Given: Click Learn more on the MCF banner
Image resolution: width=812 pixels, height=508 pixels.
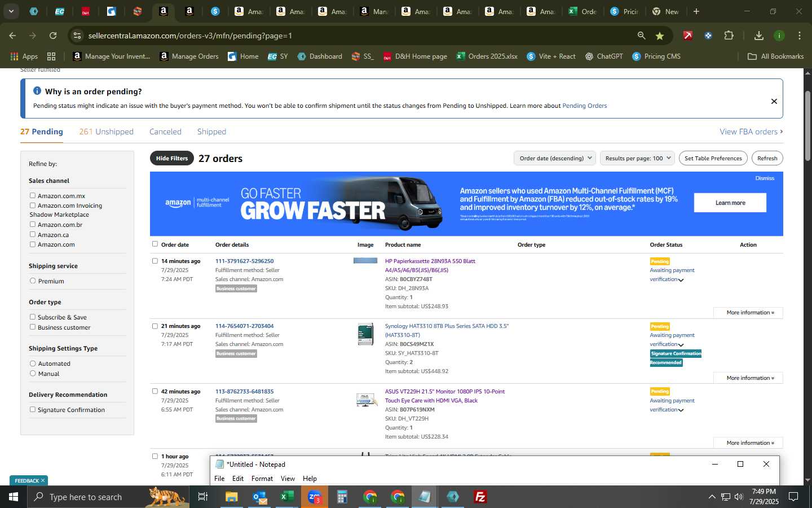Looking at the screenshot, I should click(730, 203).
